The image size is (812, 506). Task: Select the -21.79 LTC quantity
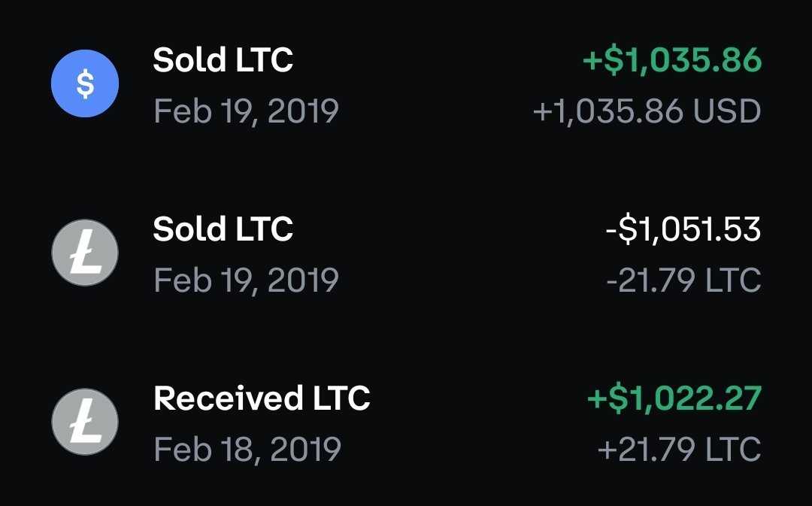(x=684, y=280)
